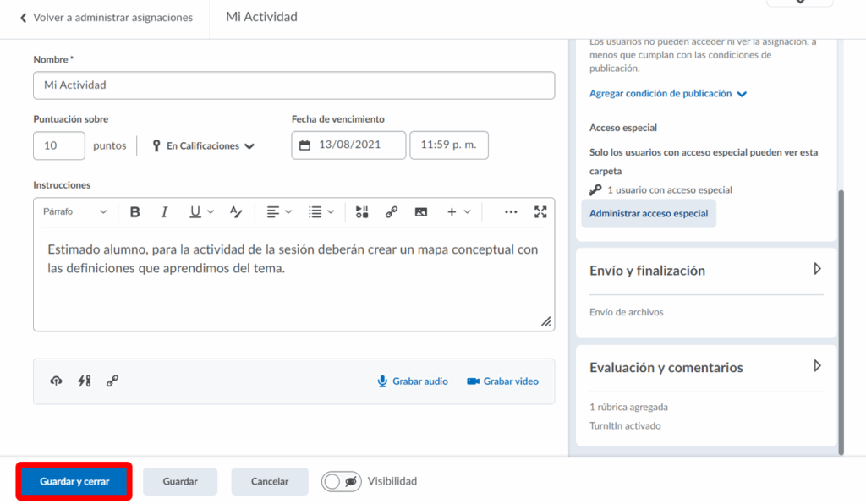Click Administrar acceso especial button
This screenshot has width=866, height=504.
(x=649, y=214)
